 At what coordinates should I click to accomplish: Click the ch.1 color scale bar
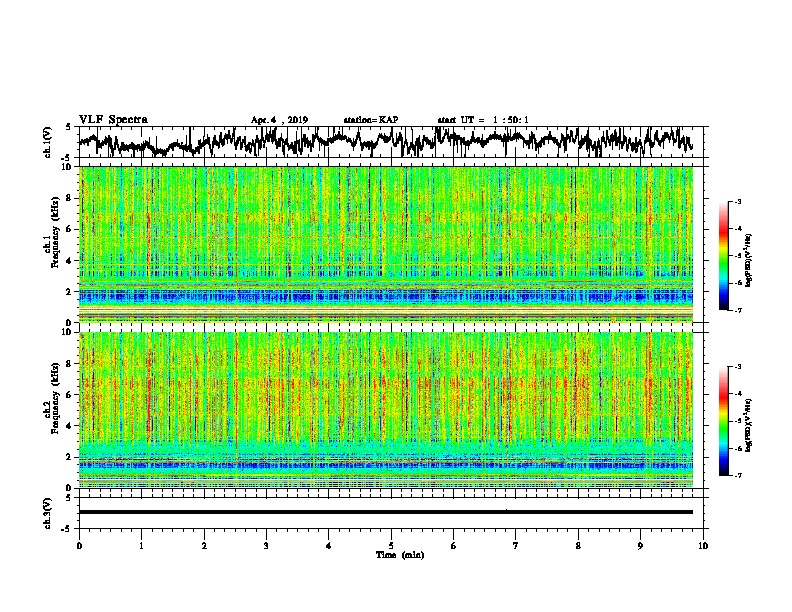click(723, 256)
